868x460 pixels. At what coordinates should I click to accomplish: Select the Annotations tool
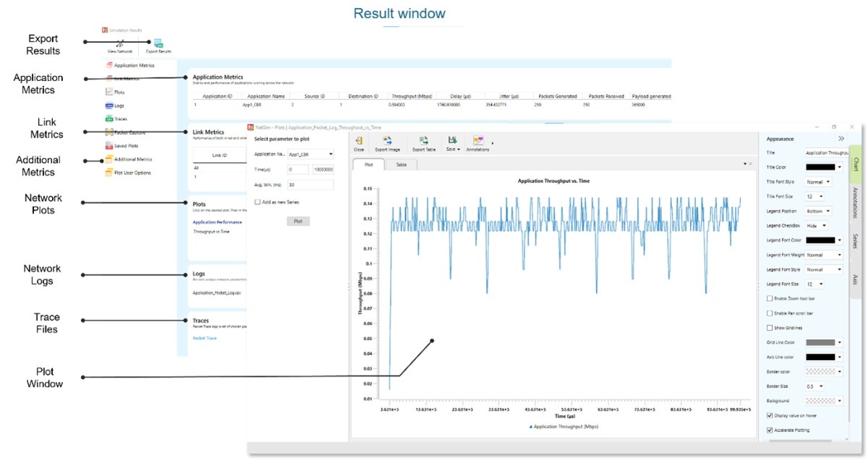(478, 143)
